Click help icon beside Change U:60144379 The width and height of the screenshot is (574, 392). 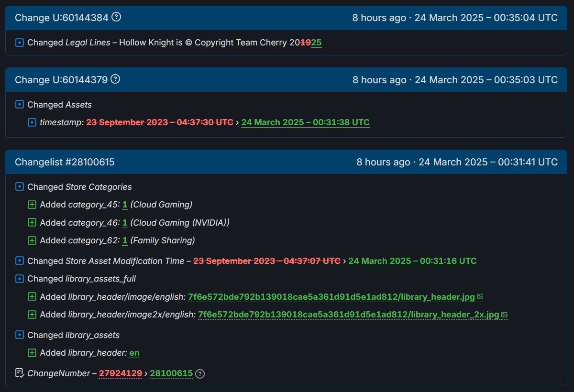click(x=115, y=79)
